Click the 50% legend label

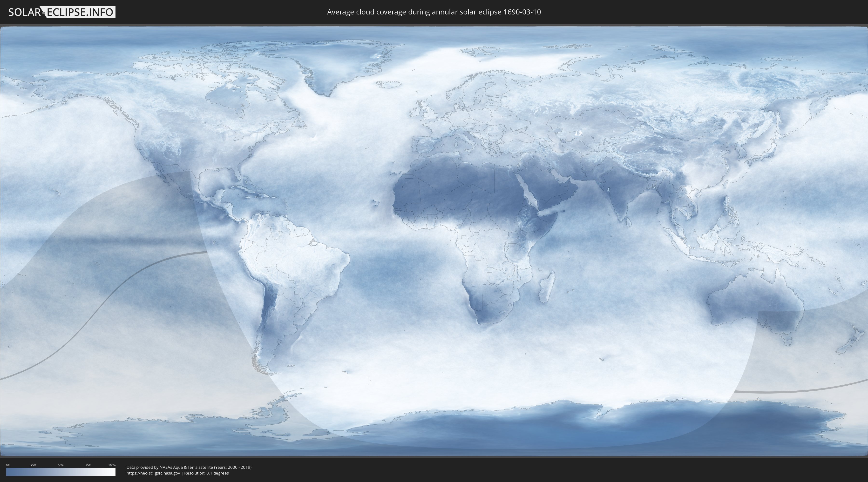[x=61, y=465]
